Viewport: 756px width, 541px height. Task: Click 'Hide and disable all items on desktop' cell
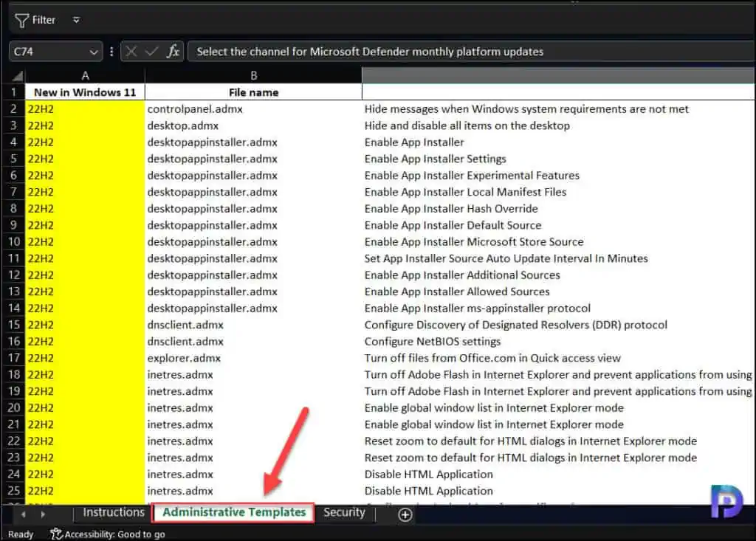pos(558,125)
